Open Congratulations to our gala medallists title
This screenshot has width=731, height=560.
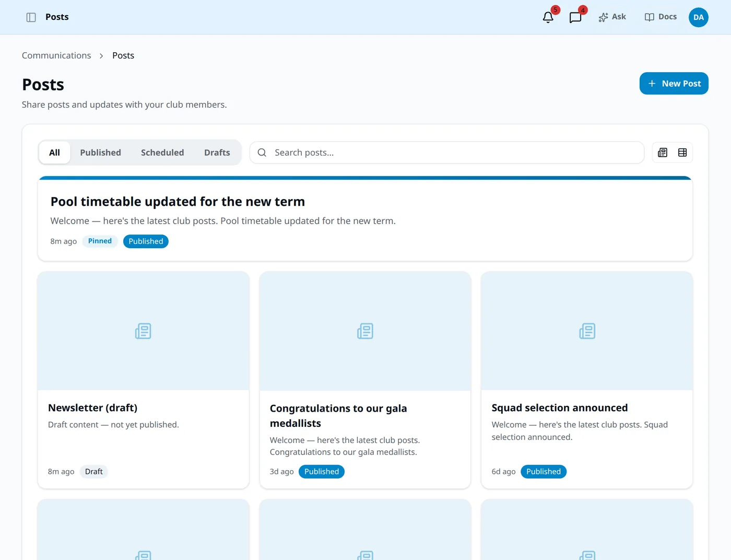pyautogui.click(x=338, y=416)
